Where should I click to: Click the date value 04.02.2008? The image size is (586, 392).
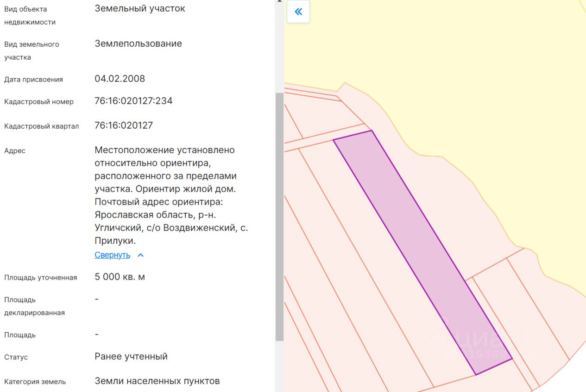[x=120, y=79]
